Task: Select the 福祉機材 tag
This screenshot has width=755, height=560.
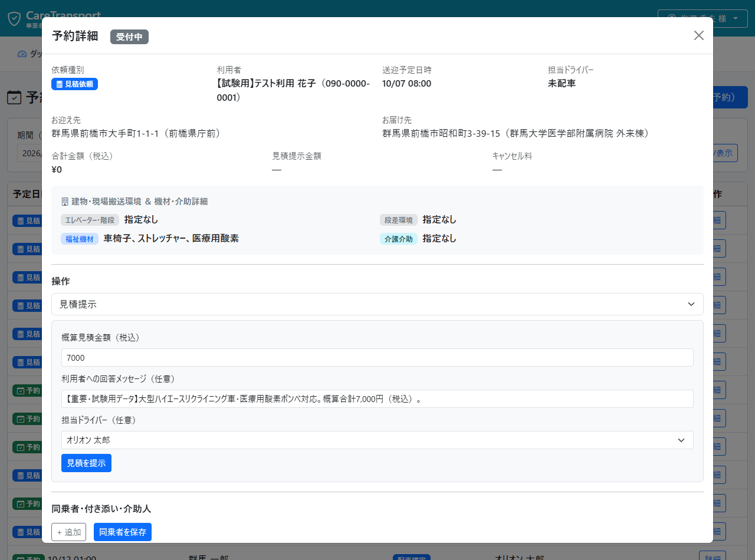Action: 80,239
